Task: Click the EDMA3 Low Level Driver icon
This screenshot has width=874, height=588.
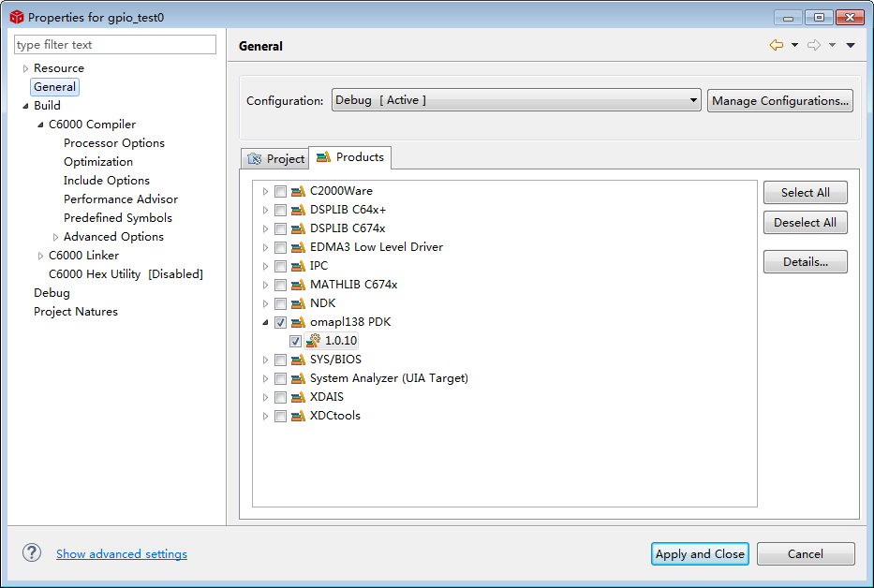Action: [x=298, y=247]
